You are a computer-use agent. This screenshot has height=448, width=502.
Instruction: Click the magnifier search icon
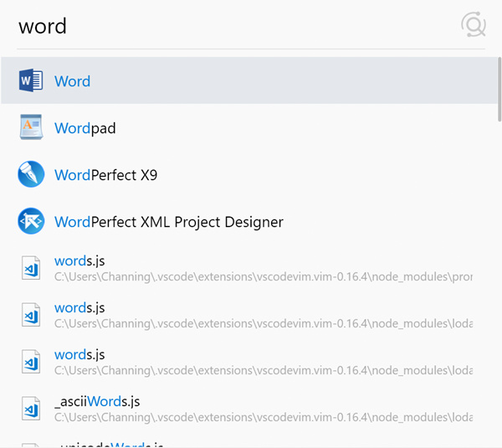click(x=474, y=24)
